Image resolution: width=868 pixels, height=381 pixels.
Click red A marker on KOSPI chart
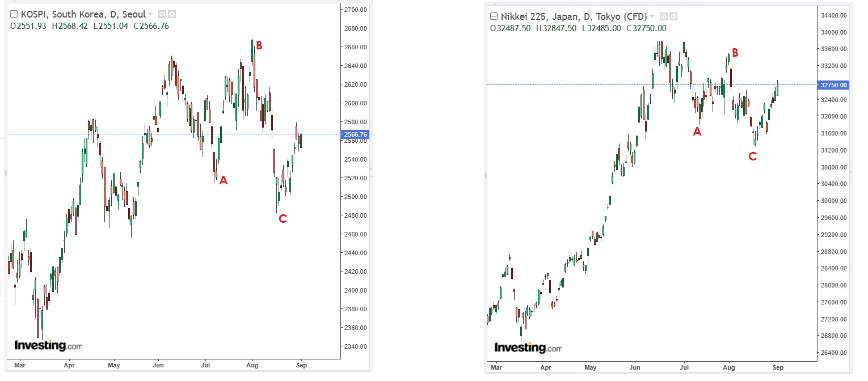pos(223,180)
